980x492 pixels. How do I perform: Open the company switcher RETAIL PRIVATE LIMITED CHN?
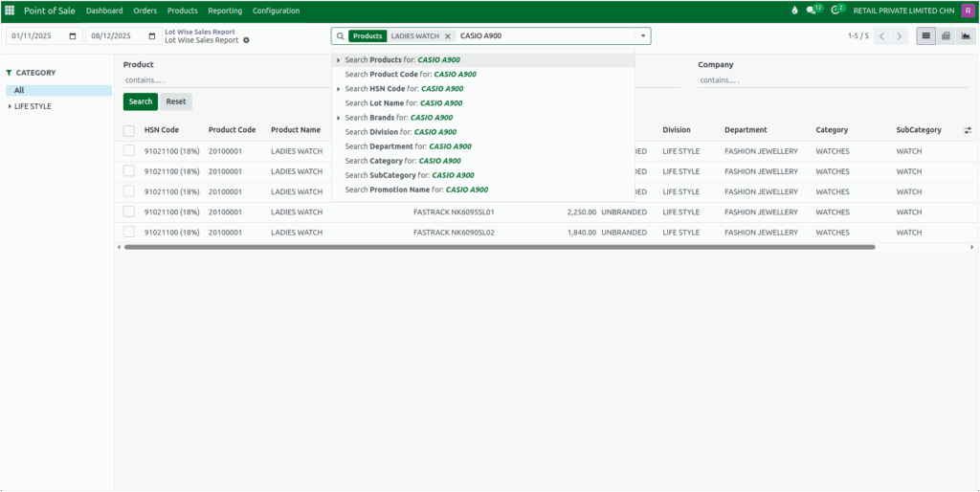click(903, 11)
